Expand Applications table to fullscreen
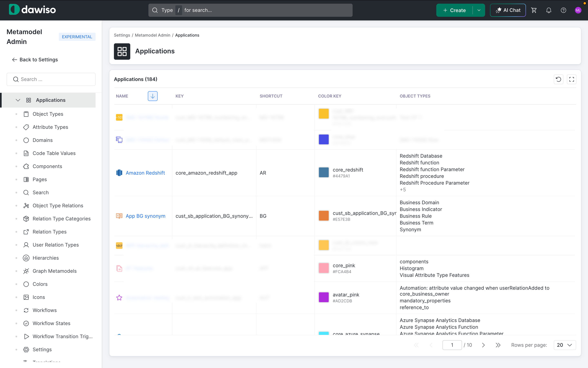The height and width of the screenshot is (368, 588). pos(571,79)
